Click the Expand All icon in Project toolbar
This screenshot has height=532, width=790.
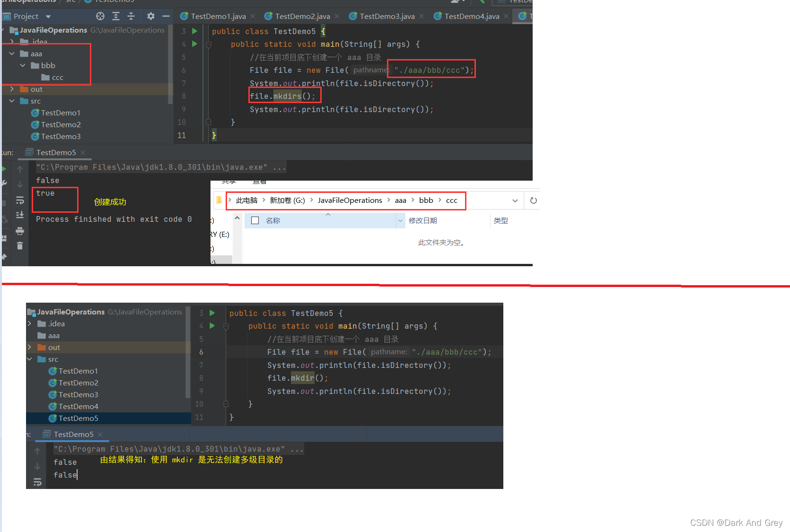pyautogui.click(x=116, y=16)
